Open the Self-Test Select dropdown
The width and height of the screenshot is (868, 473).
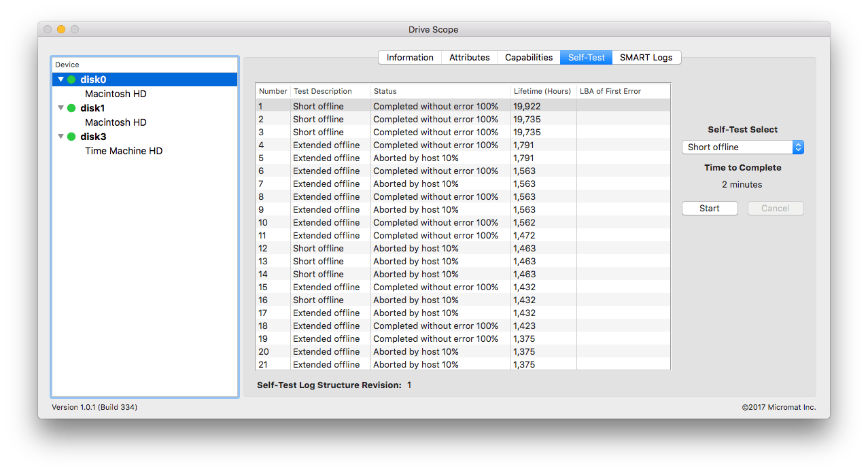coord(743,147)
